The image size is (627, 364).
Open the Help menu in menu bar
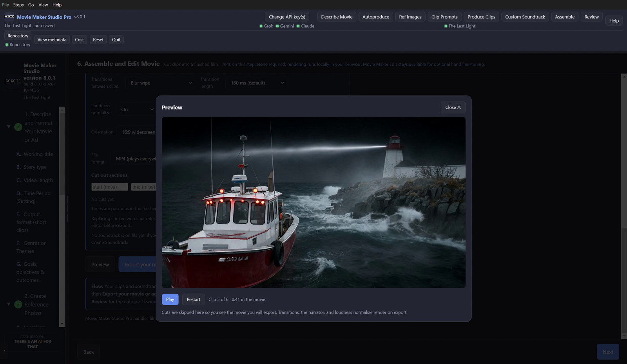click(x=57, y=5)
